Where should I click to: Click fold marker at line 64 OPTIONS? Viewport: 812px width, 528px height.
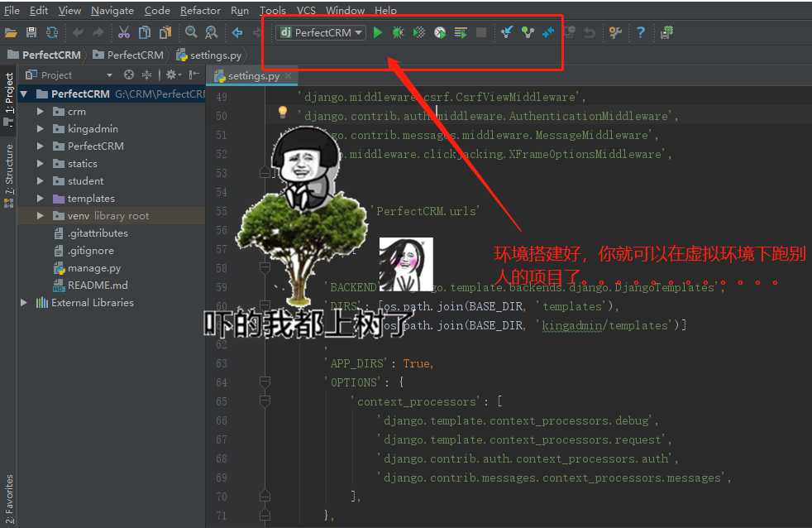pos(265,382)
